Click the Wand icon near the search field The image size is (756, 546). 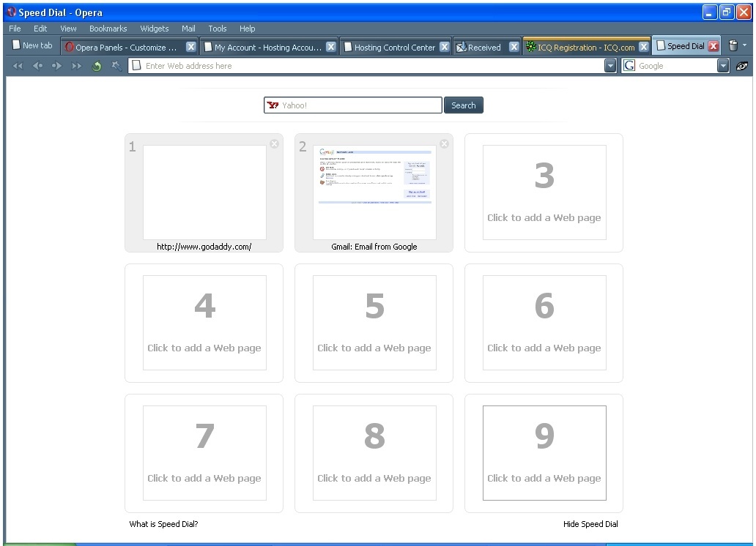pos(116,65)
